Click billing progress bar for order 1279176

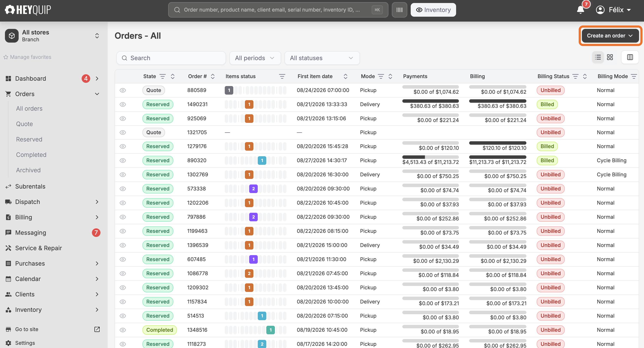pos(497,143)
